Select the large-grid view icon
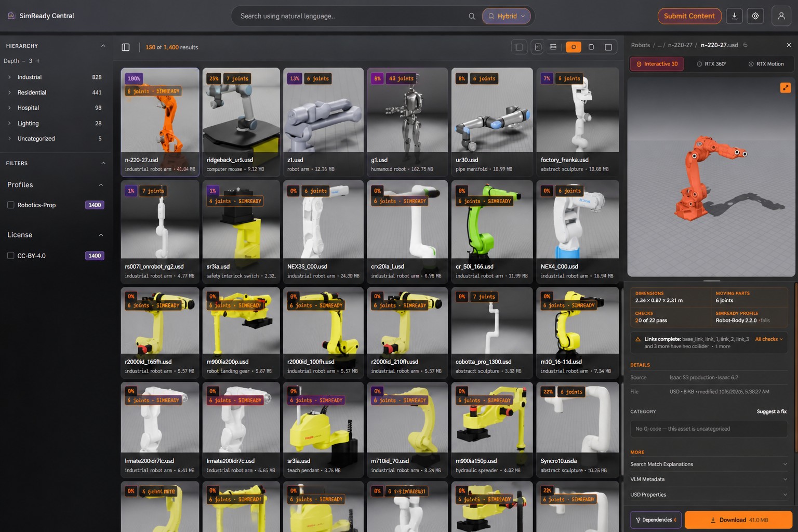 point(608,47)
